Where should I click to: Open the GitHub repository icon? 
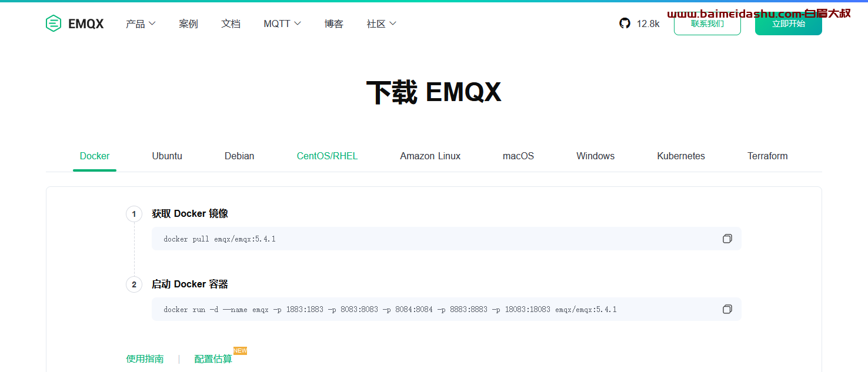point(625,24)
